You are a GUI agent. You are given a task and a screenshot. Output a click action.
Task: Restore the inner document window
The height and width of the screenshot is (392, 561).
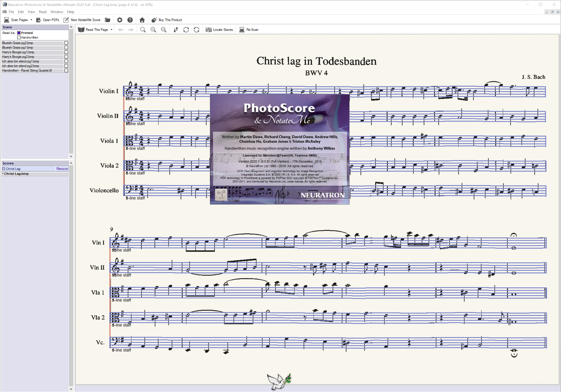click(x=552, y=12)
